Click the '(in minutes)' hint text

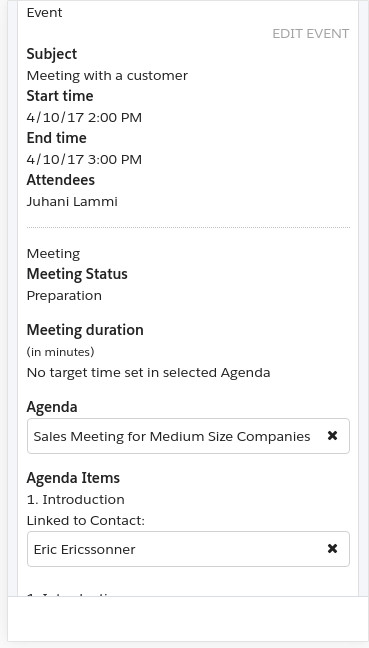pos(61,352)
